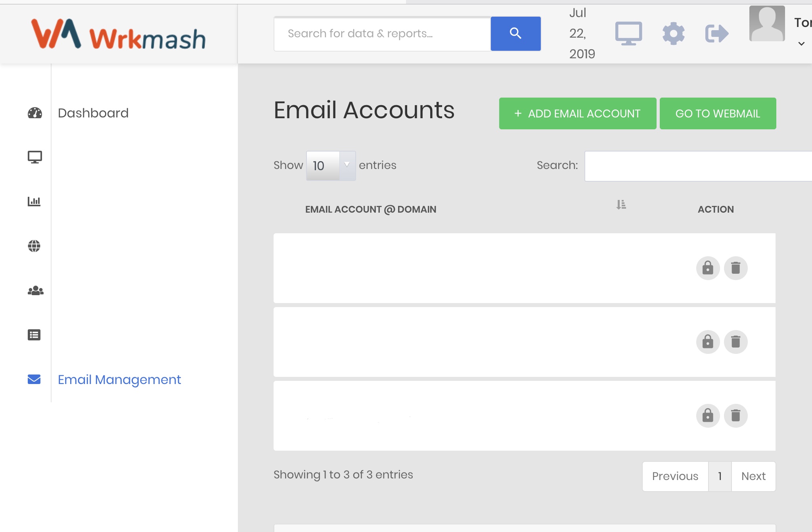
Task: Lock the third email account
Action: 708,416
